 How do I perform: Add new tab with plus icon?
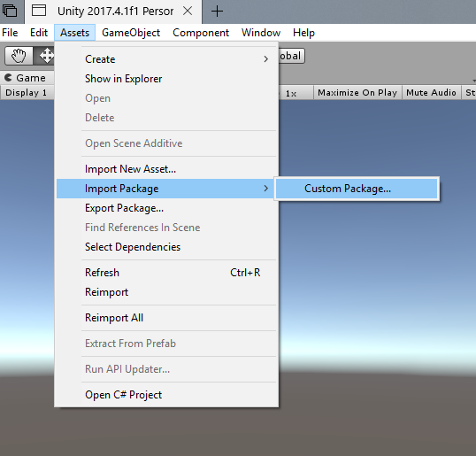point(217,12)
